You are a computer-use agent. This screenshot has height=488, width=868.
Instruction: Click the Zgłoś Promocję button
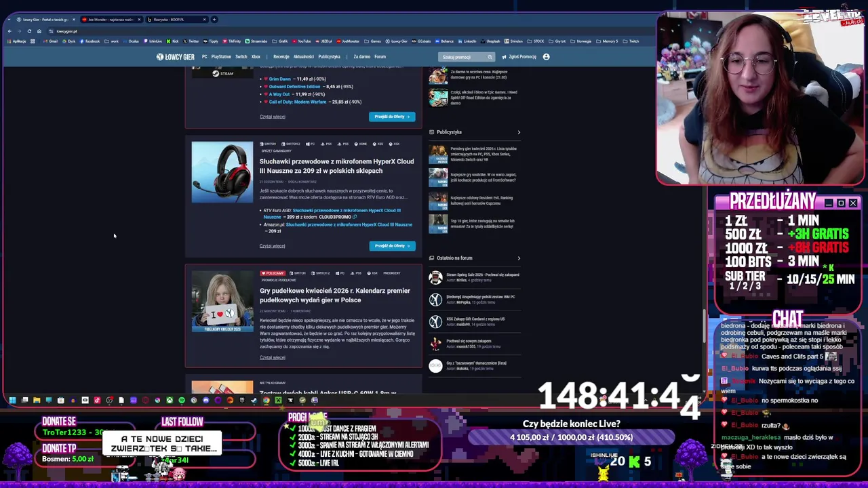(x=519, y=57)
